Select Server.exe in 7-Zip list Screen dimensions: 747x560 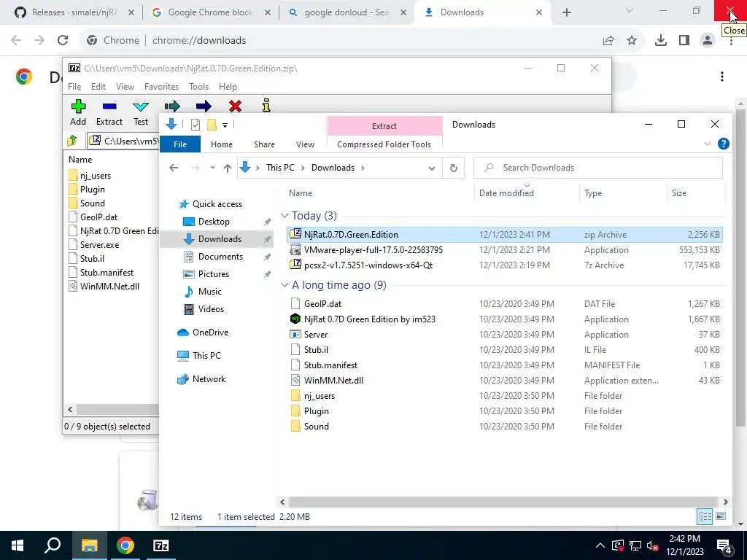coord(99,245)
